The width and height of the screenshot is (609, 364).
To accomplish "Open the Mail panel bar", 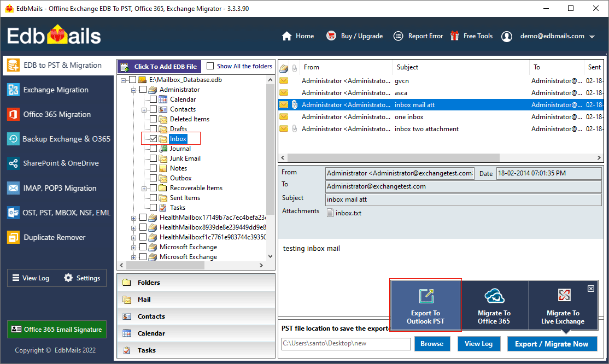I will (x=196, y=300).
